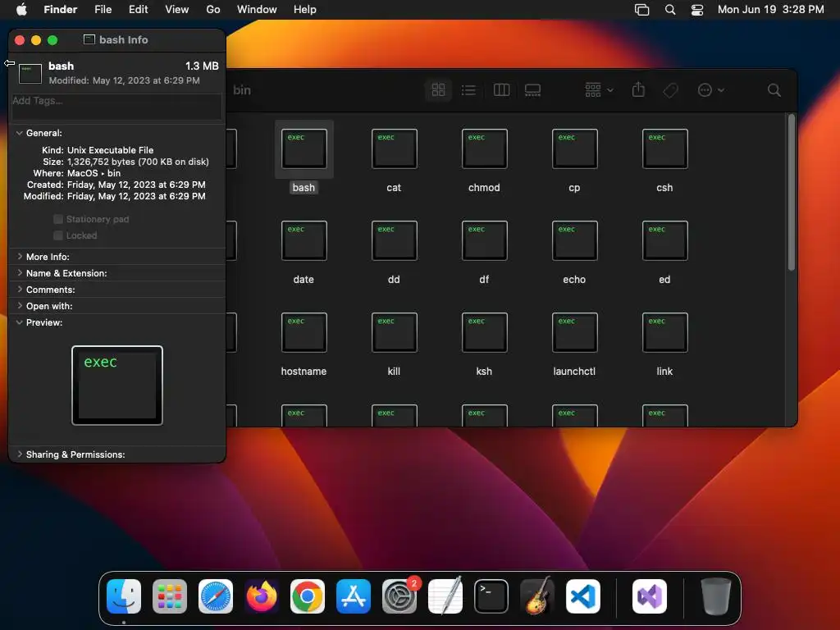Expand the Open with section
Screen dimensions: 840x630
(20, 306)
